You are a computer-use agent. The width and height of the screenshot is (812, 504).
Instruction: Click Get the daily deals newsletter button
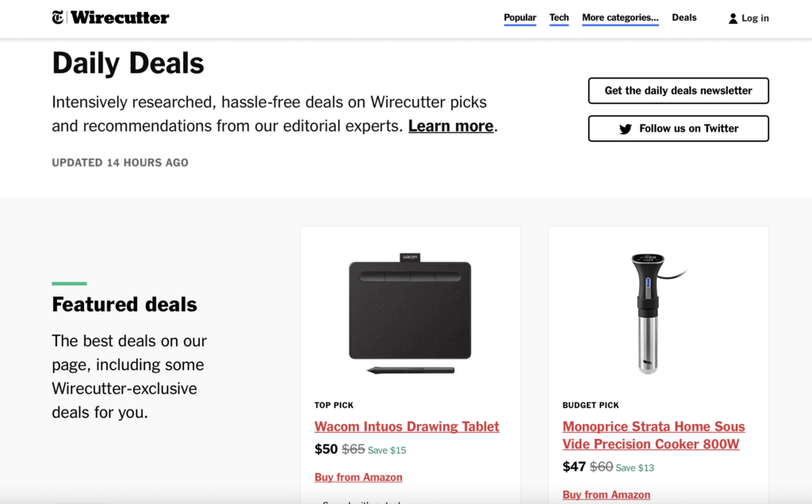[678, 90]
